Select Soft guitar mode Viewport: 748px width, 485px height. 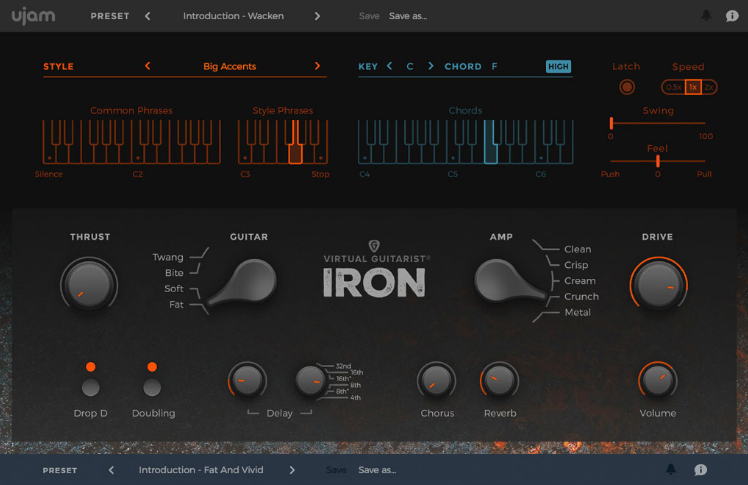174,289
